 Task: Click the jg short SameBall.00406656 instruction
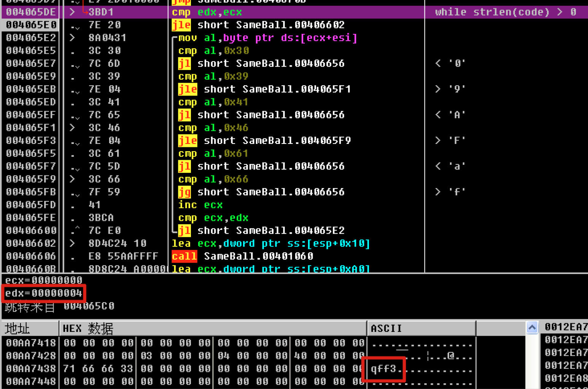tap(261, 192)
